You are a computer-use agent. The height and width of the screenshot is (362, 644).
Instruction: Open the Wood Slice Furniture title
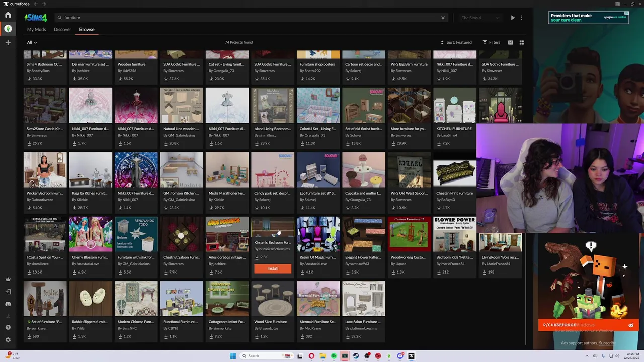point(271,322)
